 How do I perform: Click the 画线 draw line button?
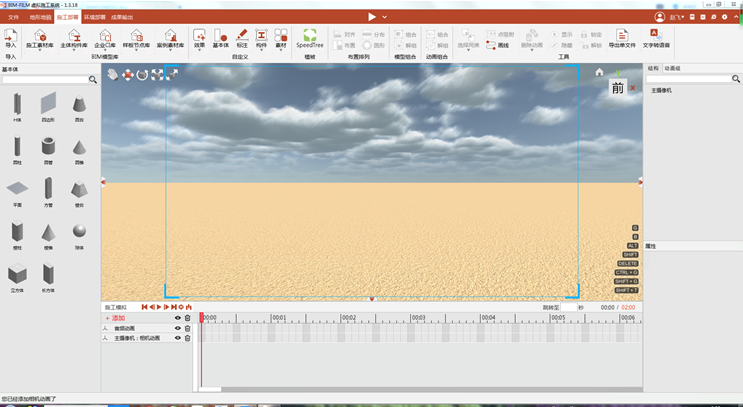click(x=498, y=45)
